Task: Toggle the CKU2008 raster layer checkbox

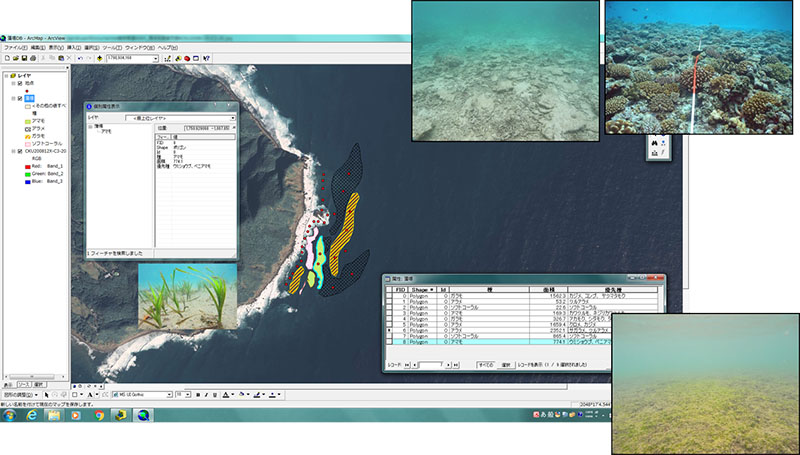Action: (x=20, y=151)
